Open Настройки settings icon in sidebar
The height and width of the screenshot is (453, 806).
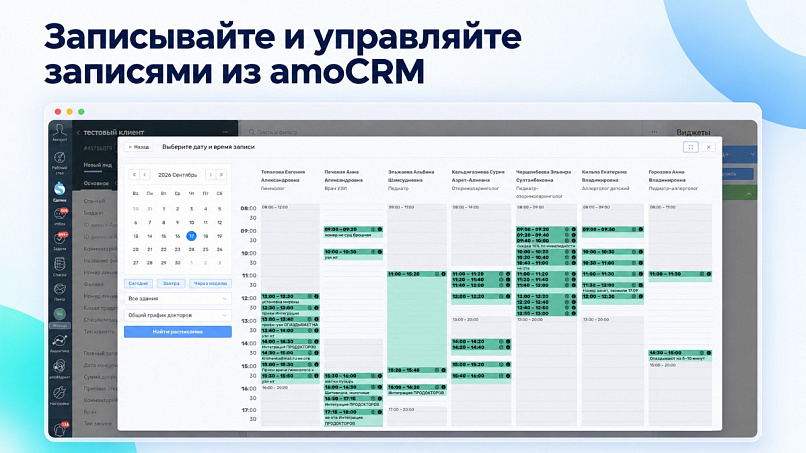[x=60, y=394]
